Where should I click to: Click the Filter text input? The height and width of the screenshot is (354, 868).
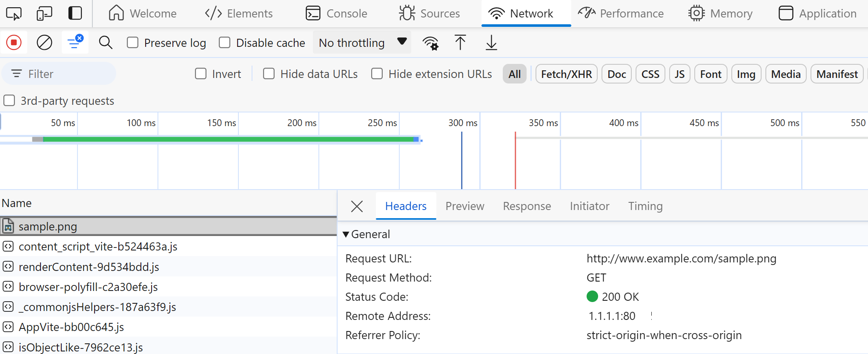click(x=59, y=74)
